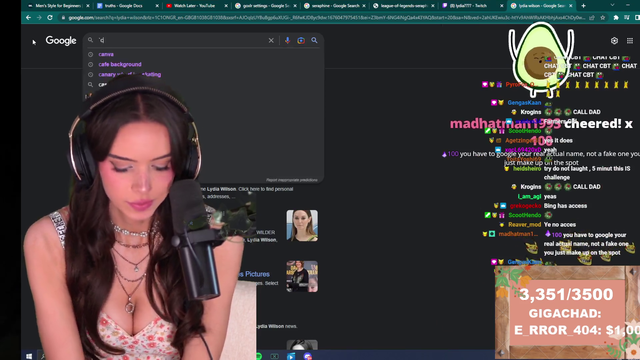
Task: Click the address bar URL
Action: coord(327,18)
